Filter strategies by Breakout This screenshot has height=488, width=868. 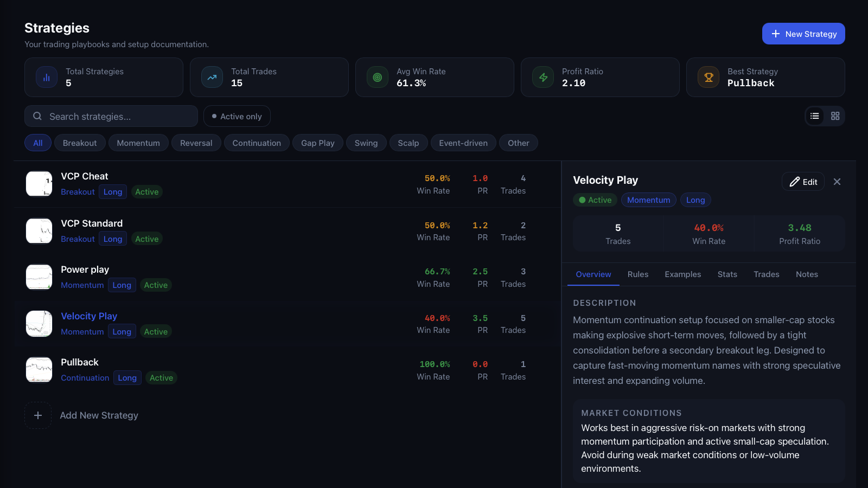80,143
